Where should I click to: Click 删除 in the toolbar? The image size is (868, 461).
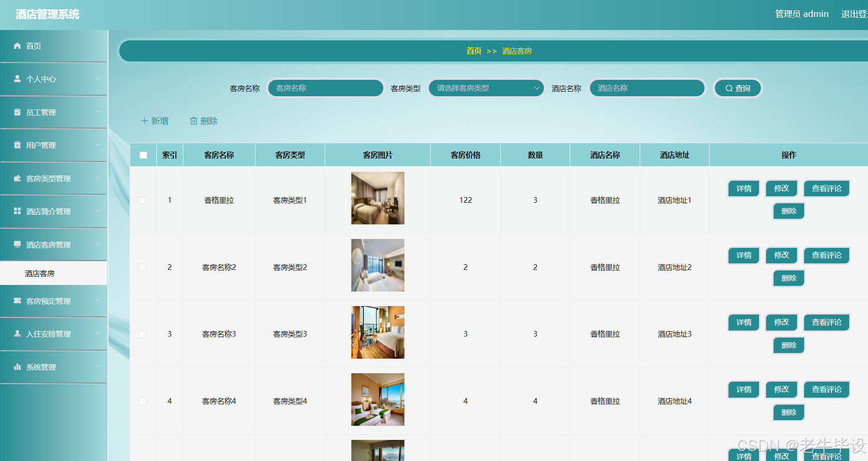(204, 121)
